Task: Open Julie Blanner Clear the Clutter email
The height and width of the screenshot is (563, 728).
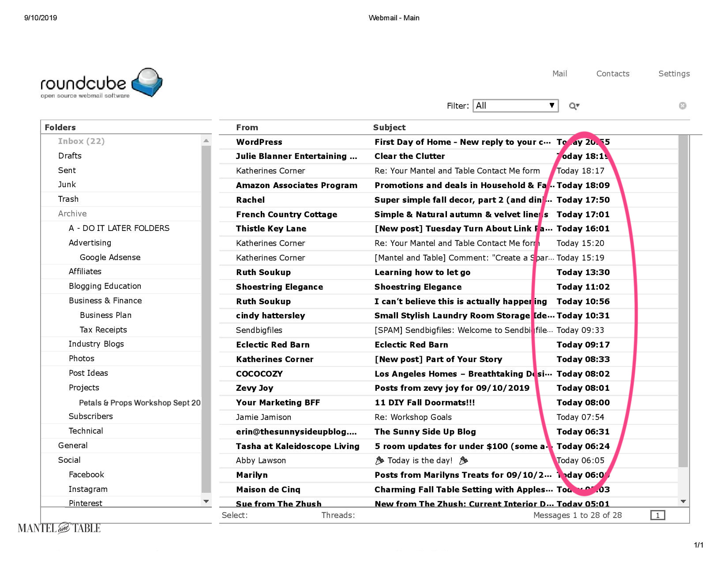Action: coord(448,156)
